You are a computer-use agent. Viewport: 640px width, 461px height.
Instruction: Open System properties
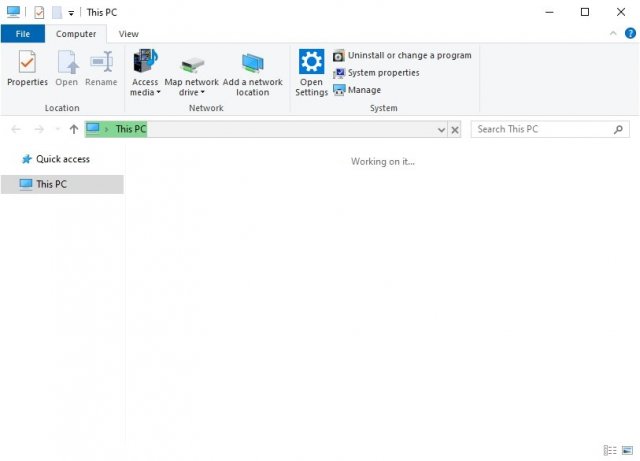pos(376,73)
